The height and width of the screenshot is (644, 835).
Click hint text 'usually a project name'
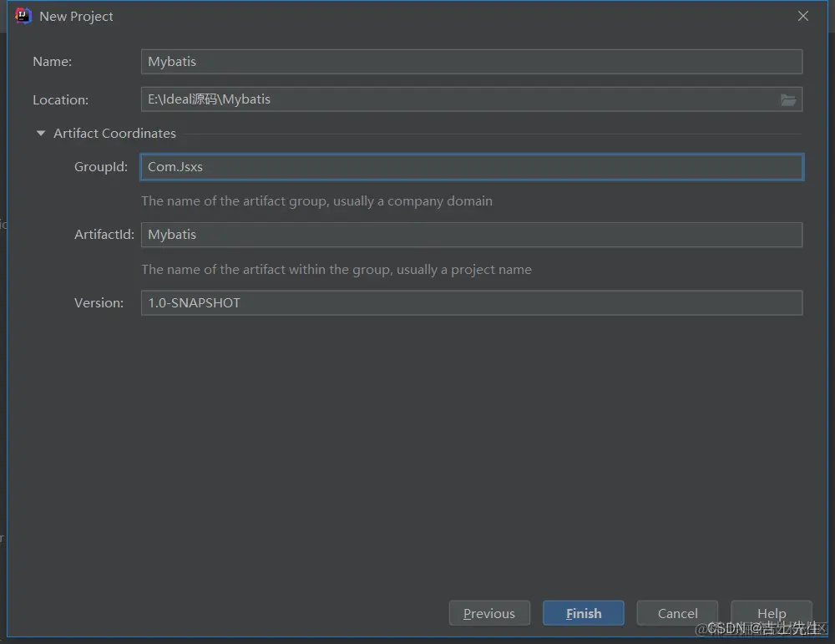point(463,270)
